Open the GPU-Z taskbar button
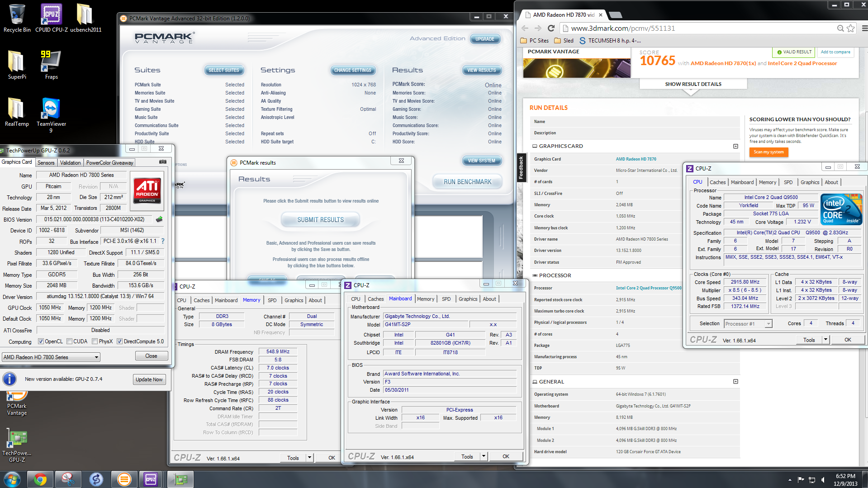This screenshot has width=868, height=488. coord(180,479)
